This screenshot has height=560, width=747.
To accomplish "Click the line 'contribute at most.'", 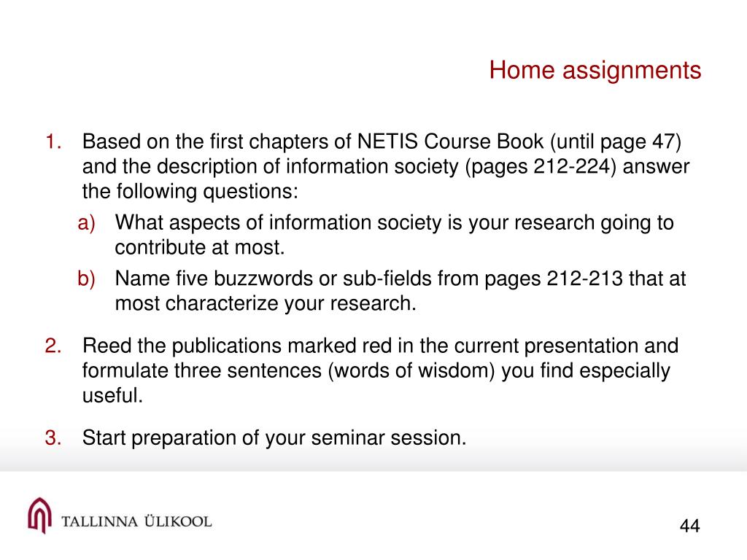I will [x=200, y=248].
